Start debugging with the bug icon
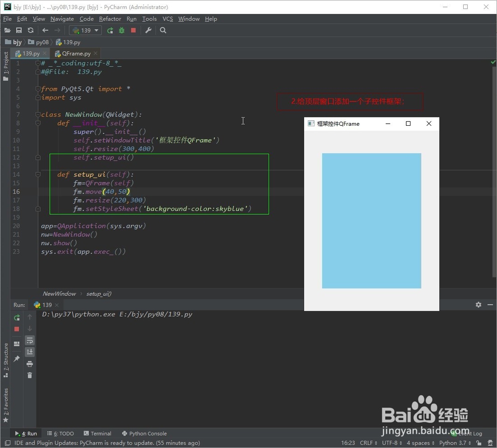Image resolution: width=497 pixels, height=448 pixels. [x=122, y=30]
